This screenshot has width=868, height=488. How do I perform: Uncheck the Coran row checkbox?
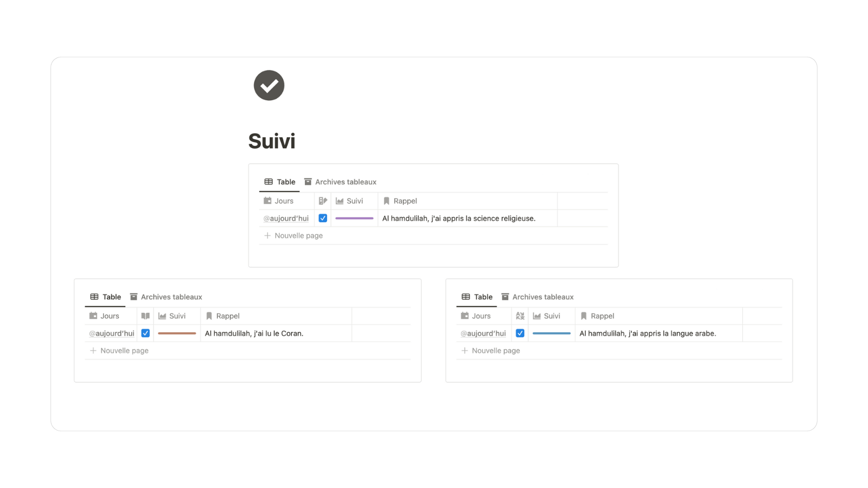tap(145, 333)
